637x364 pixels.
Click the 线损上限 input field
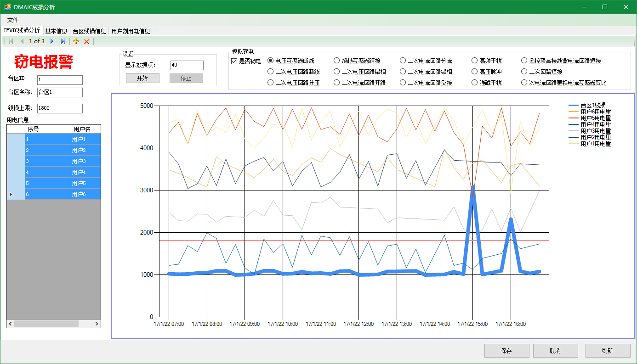pos(60,108)
